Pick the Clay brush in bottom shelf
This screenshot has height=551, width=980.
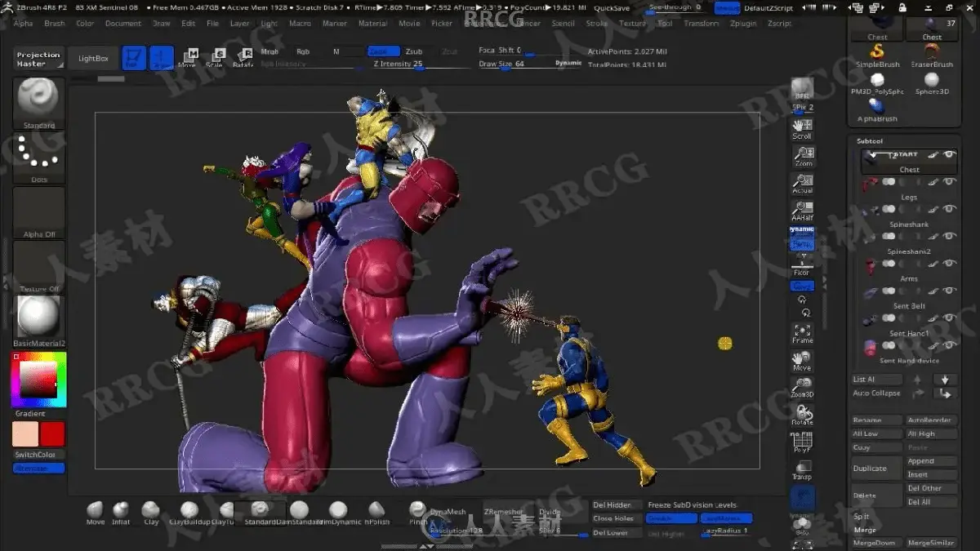point(150,513)
